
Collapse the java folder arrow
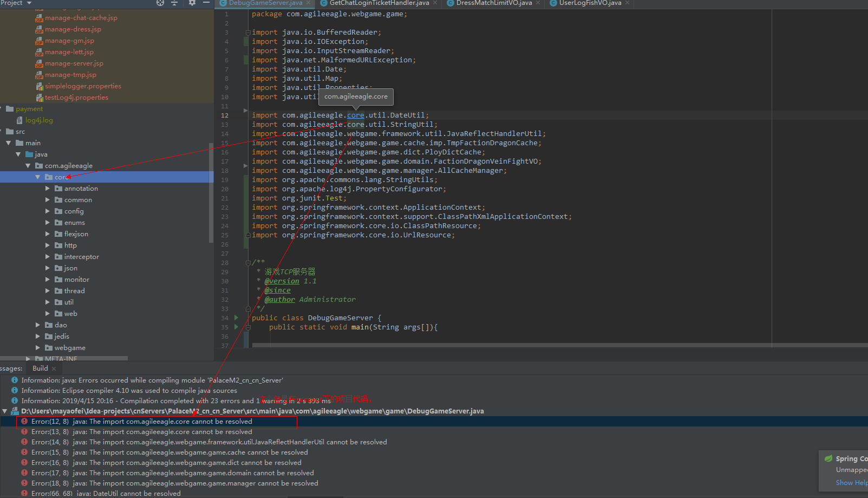[x=18, y=154]
